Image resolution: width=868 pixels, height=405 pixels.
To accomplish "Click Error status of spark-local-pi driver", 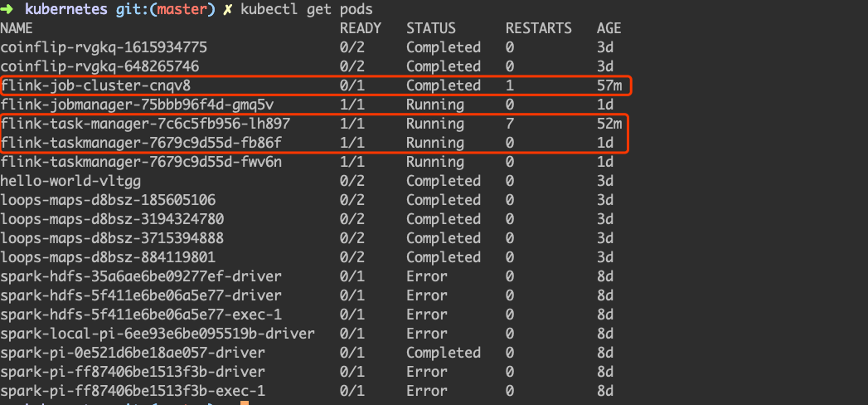I will coord(427,334).
